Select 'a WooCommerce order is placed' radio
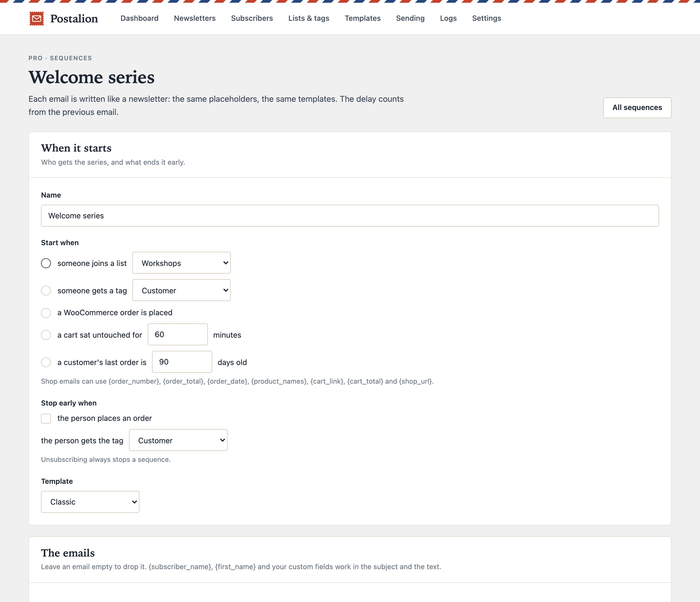The height and width of the screenshot is (602, 700). coord(46,313)
